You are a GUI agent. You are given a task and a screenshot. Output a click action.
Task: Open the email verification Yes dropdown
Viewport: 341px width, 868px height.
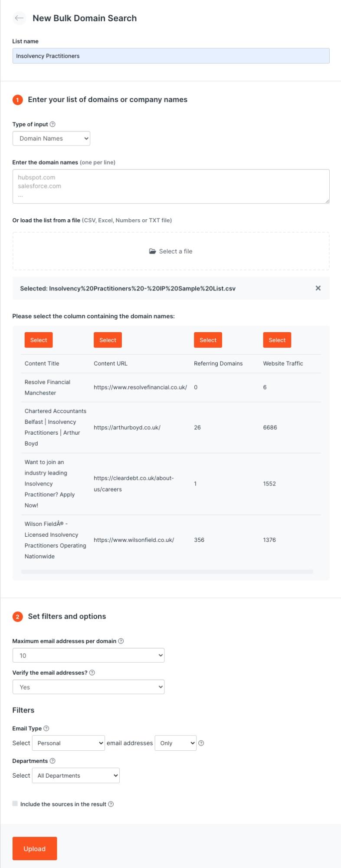[89, 686]
